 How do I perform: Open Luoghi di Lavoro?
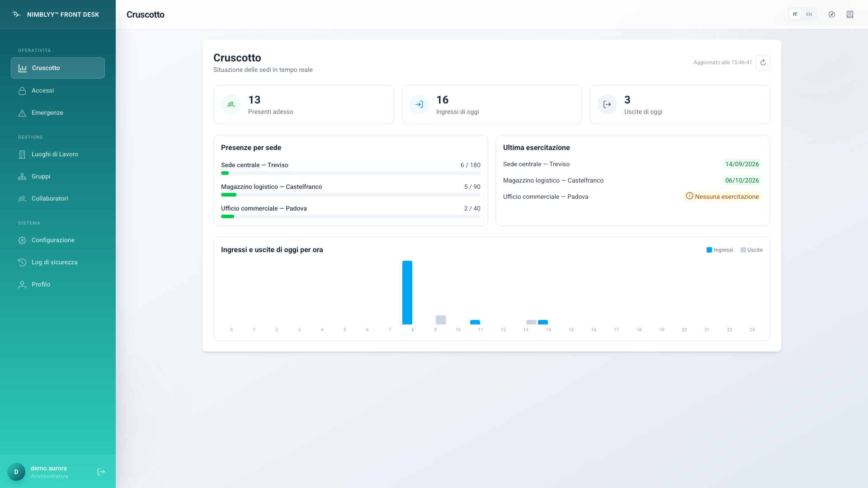[58, 154]
